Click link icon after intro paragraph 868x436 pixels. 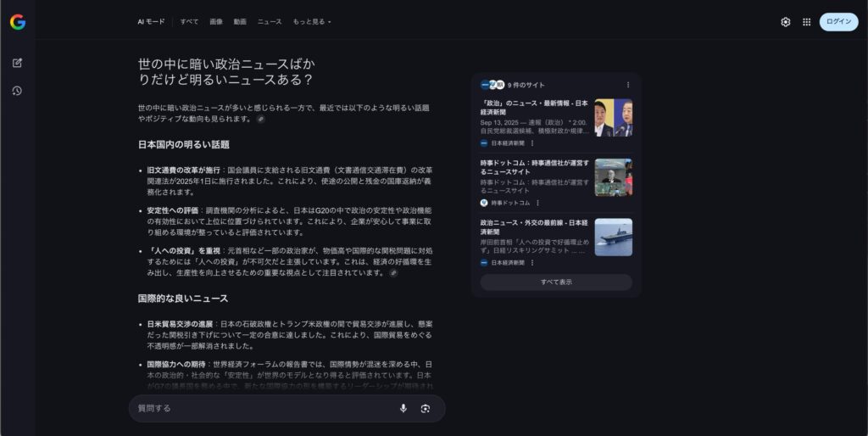point(261,120)
